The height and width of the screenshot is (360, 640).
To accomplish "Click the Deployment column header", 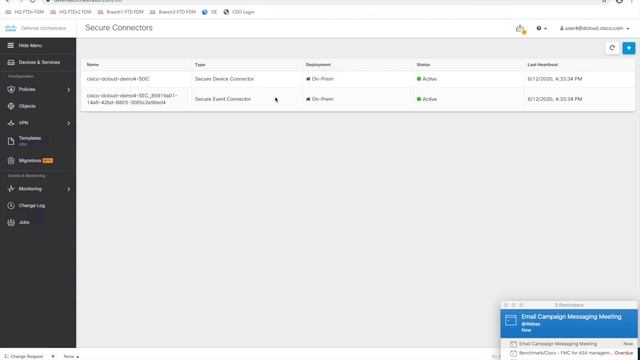I will point(318,64).
